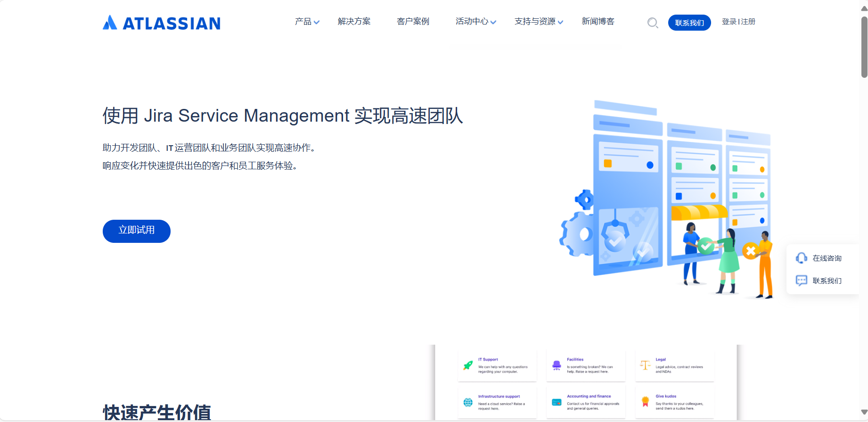Expand the 活动中心 dropdown chevron
Viewport: 868px width, 422px height.
click(x=493, y=22)
